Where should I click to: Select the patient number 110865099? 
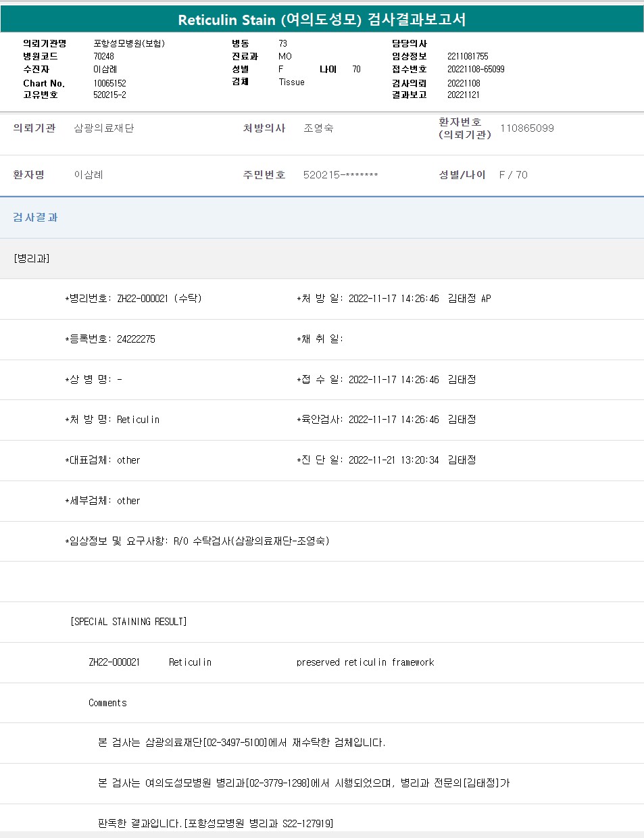[x=526, y=128]
